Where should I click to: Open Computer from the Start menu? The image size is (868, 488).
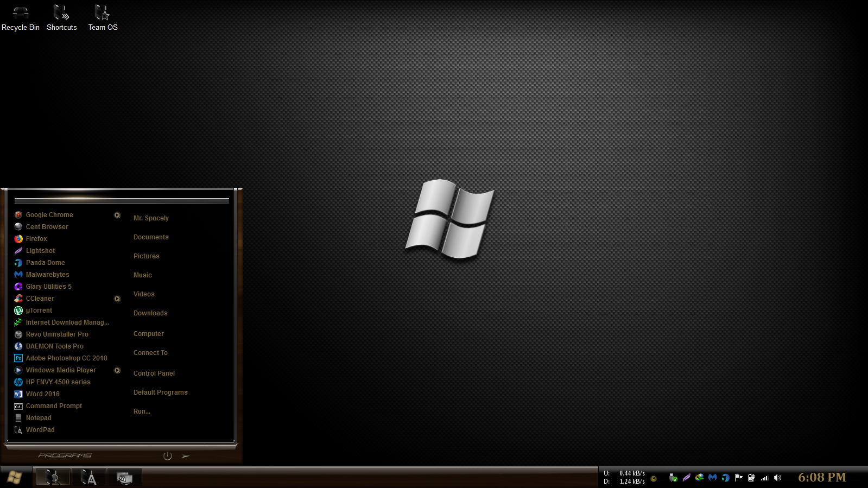tap(149, 334)
